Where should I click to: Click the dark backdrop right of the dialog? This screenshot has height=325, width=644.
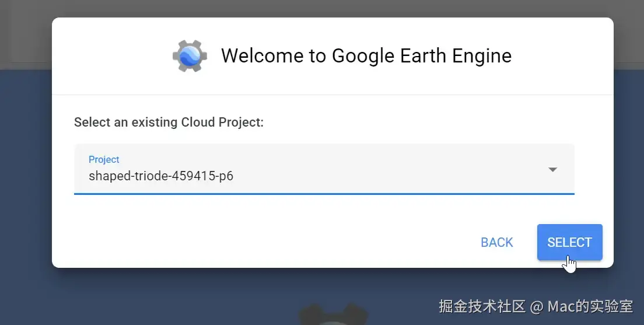pos(629,175)
